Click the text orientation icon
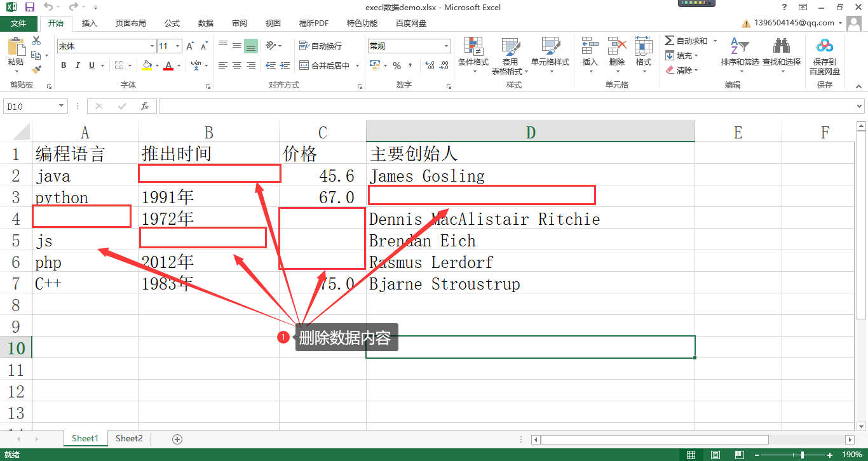Screen dimensions: 868x461 [271, 46]
